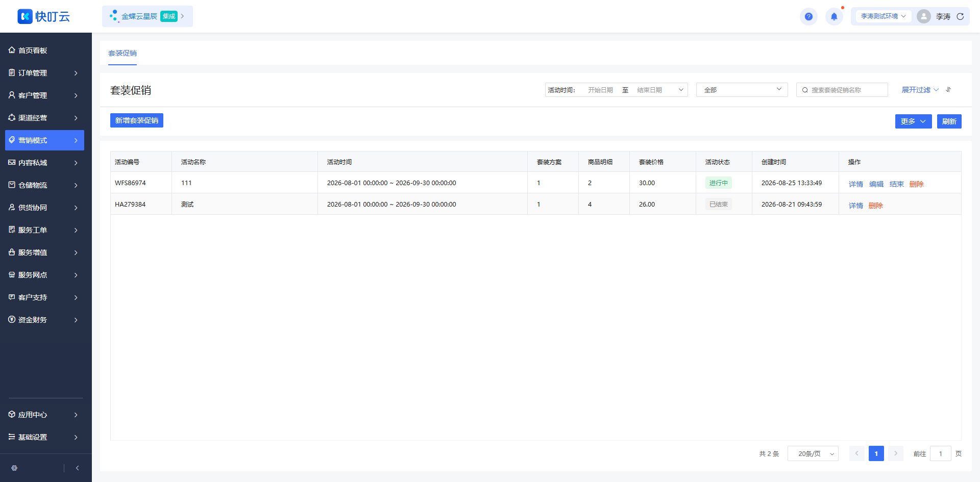Open the notifications bell icon
The image size is (980, 482).
[834, 16]
